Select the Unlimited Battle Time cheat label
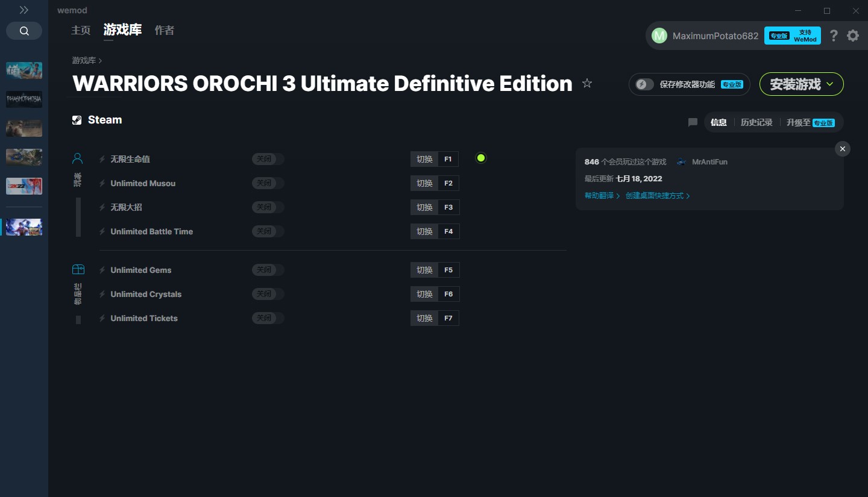Screen dimensions: 868x497 pos(152,231)
